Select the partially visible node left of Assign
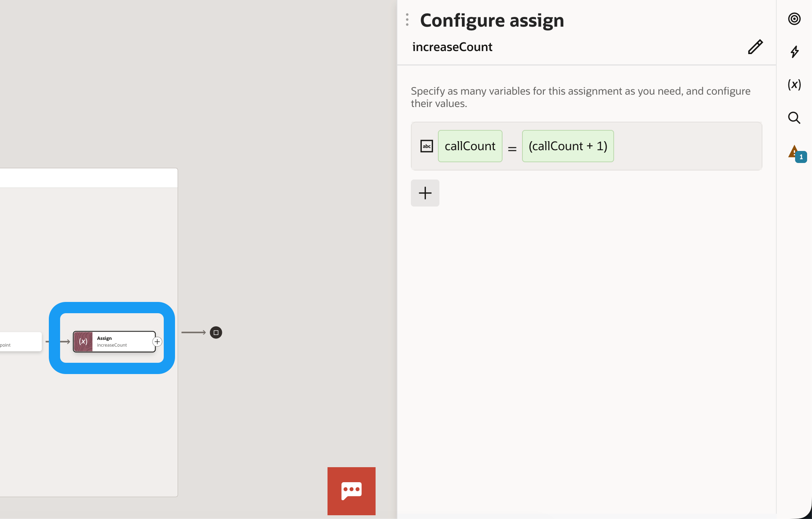 pyautogui.click(x=21, y=341)
